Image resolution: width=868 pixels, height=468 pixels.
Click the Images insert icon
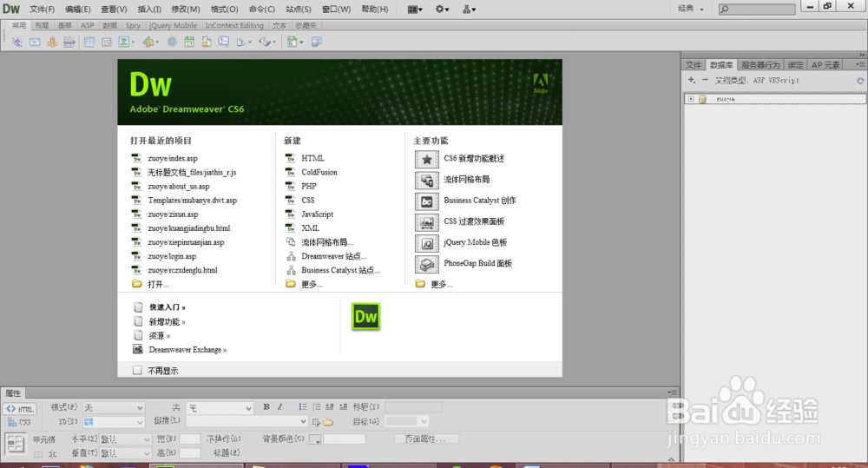[x=124, y=42]
